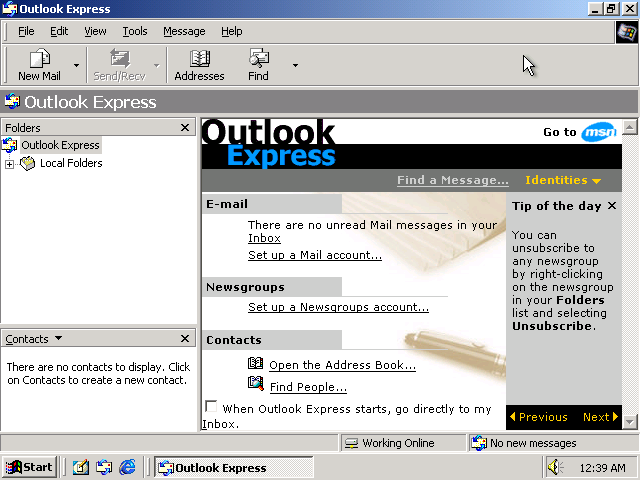The width and height of the screenshot is (640, 480).
Task: Click the Send/Recv toolbar icon
Action: click(120, 58)
